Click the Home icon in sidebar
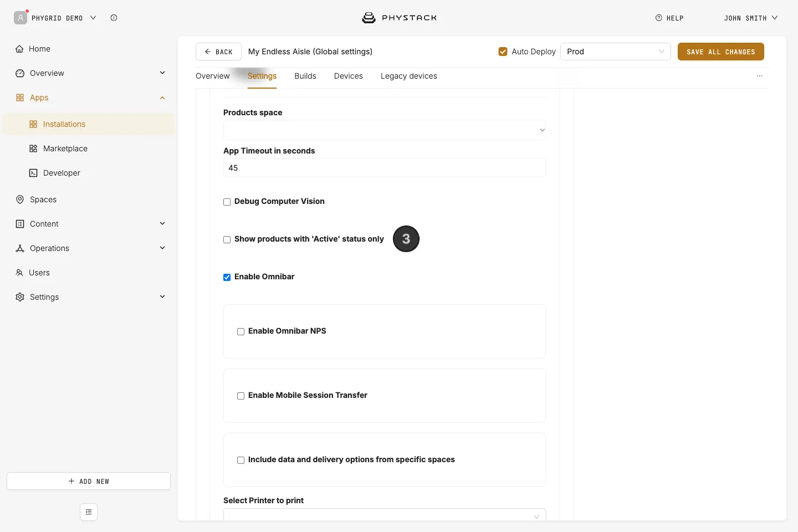This screenshot has width=798, height=532. tap(19, 49)
